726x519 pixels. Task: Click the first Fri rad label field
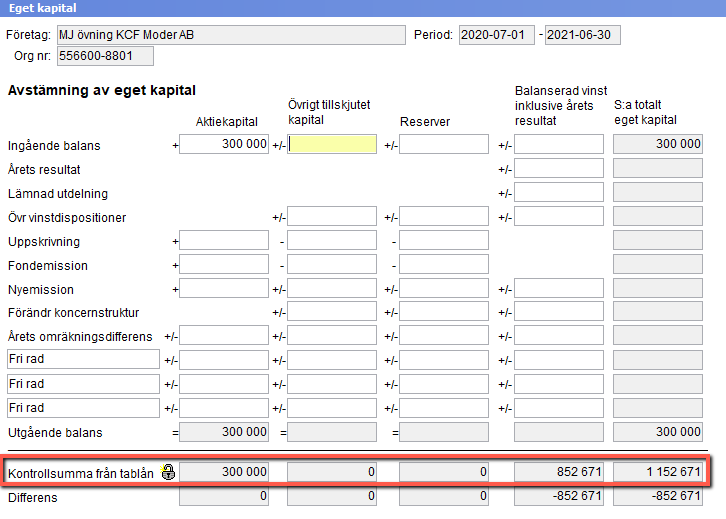coord(83,359)
